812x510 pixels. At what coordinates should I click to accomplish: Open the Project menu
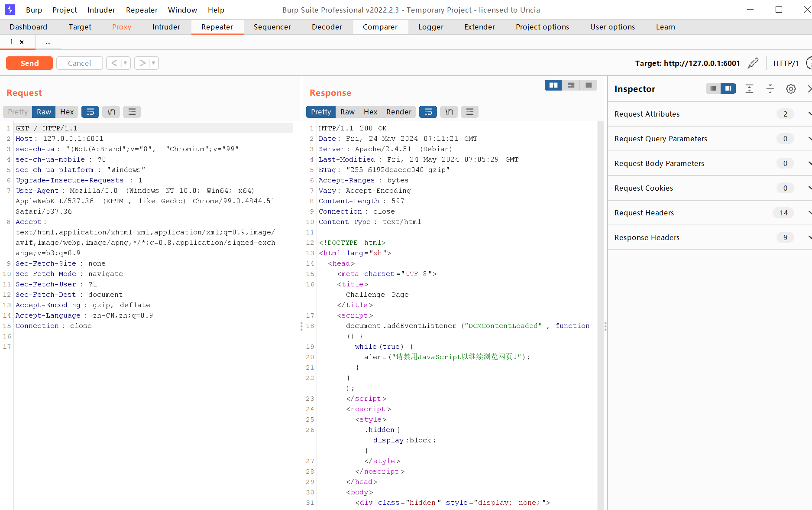click(65, 10)
